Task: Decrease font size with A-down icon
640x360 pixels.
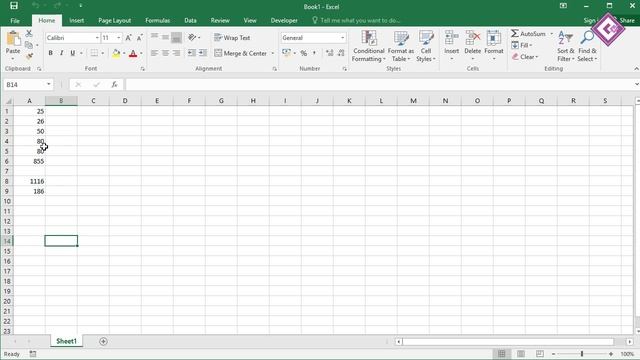Action: [x=139, y=38]
